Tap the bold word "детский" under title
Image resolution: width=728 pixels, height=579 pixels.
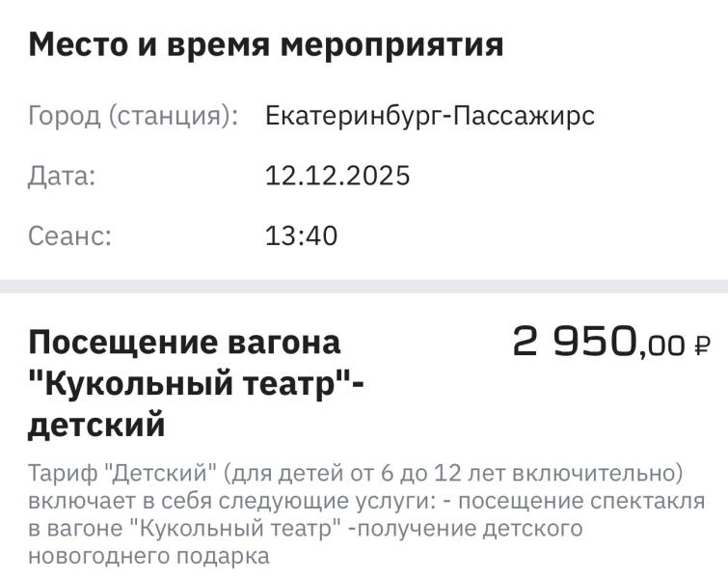[x=96, y=426]
